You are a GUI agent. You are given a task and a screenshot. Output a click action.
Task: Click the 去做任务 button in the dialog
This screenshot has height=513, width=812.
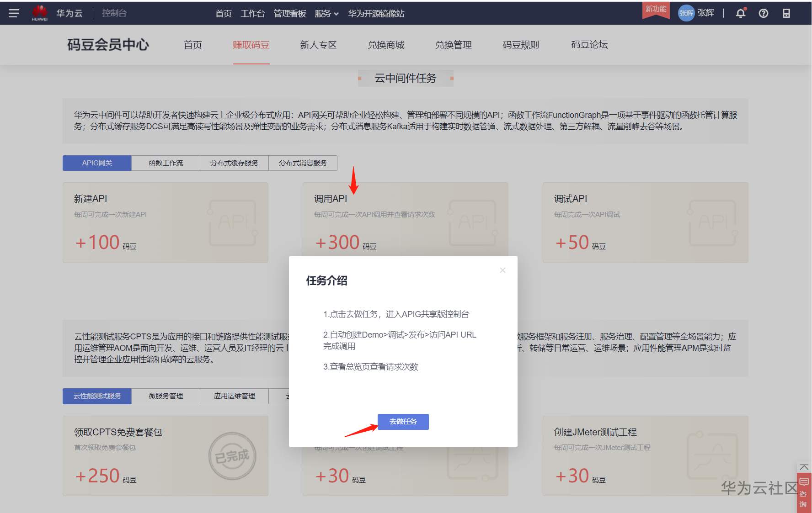click(403, 422)
